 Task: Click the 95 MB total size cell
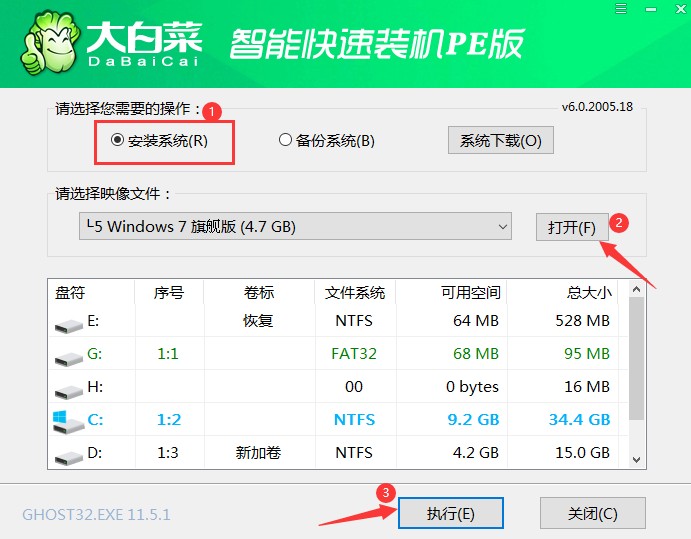587,353
